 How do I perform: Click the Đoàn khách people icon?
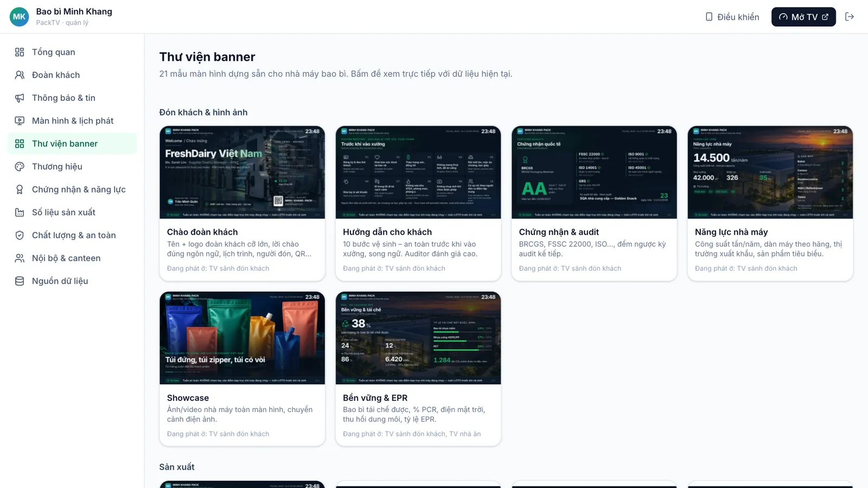coord(20,75)
